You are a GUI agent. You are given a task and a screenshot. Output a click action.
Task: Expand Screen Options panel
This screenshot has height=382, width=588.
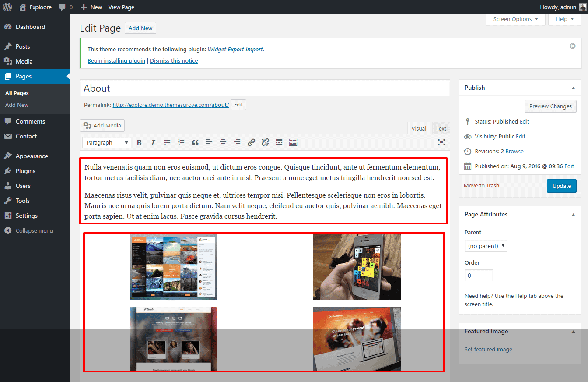pos(515,19)
